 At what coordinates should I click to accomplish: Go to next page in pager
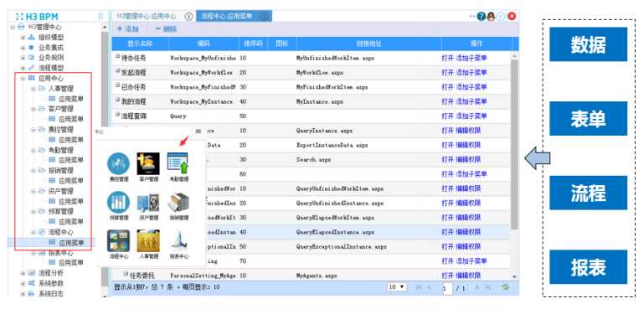477,287
